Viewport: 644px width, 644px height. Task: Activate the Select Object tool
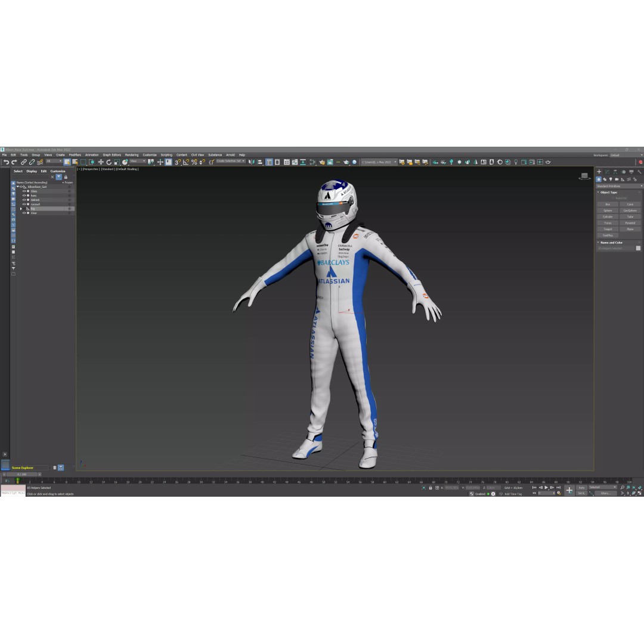pos(67,162)
